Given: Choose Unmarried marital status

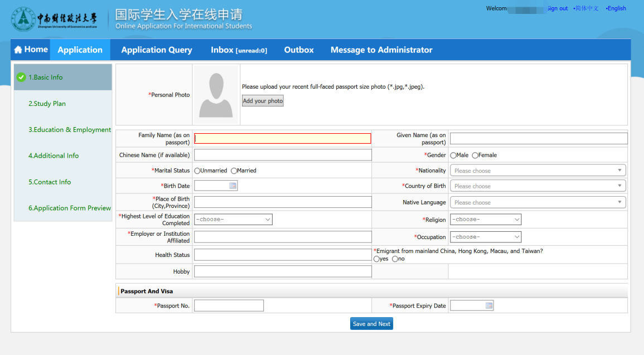Looking at the screenshot, I should (197, 171).
